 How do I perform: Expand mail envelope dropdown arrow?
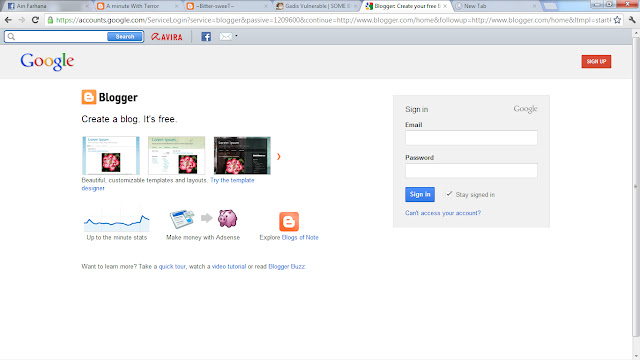(x=236, y=36)
